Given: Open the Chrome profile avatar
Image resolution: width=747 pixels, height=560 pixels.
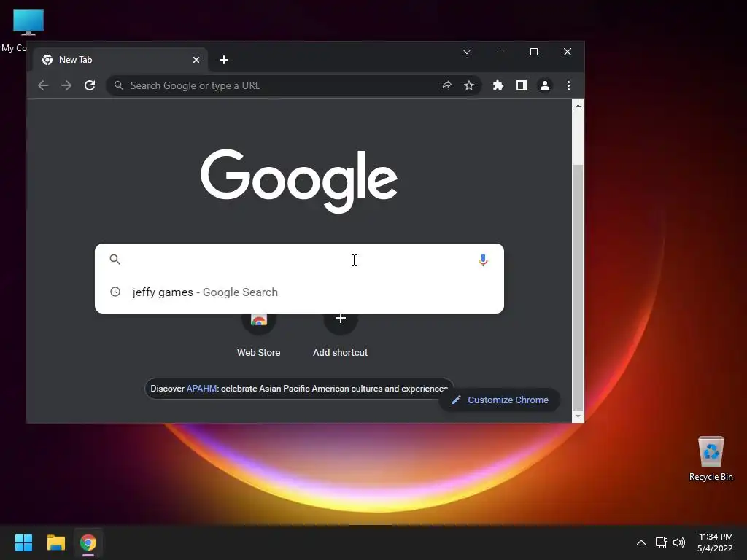Looking at the screenshot, I should click(x=544, y=85).
